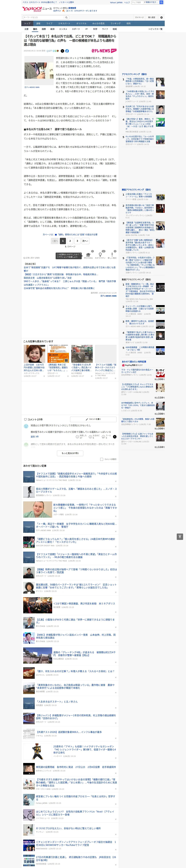Click the back-to-top arrow button
This screenshot has width=186, height=868.
point(180,536)
